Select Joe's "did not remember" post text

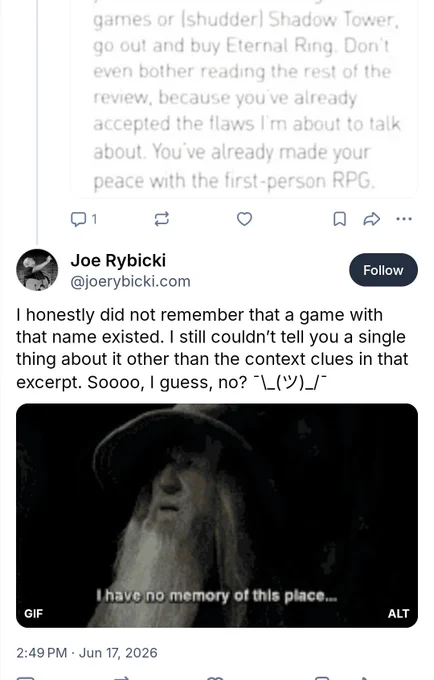tap(212, 348)
